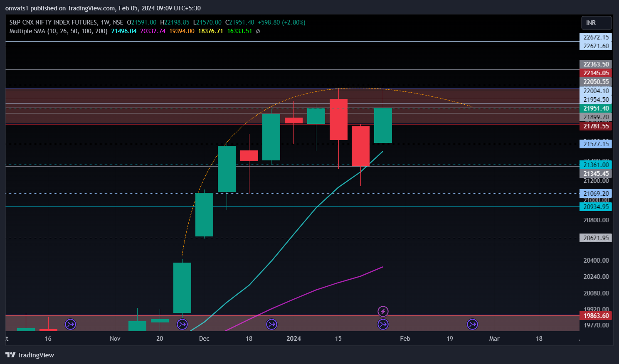The height and width of the screenshot is (364, 619).
Task: Select the 20621.95 price label
Action: 596,238
